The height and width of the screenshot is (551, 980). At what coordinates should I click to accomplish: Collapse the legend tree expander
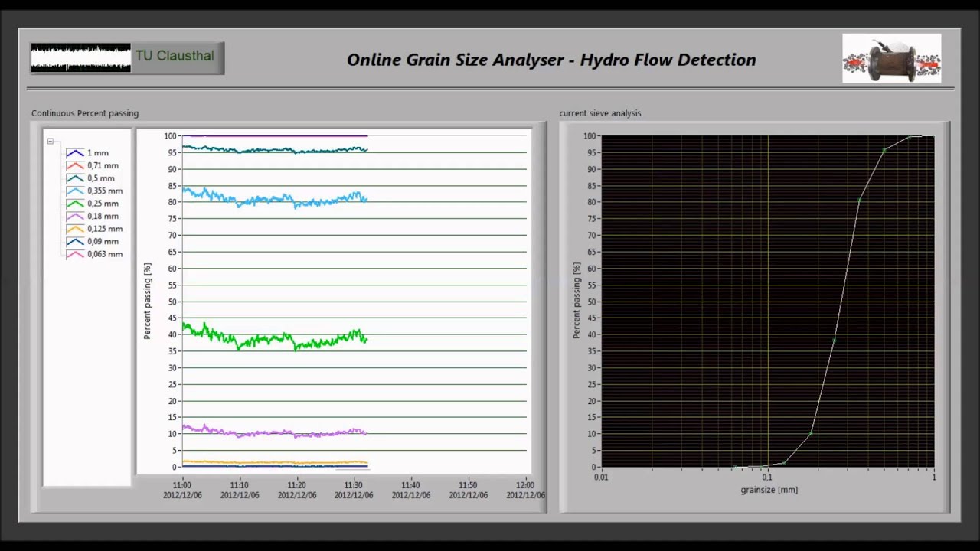tap(50, 142)
